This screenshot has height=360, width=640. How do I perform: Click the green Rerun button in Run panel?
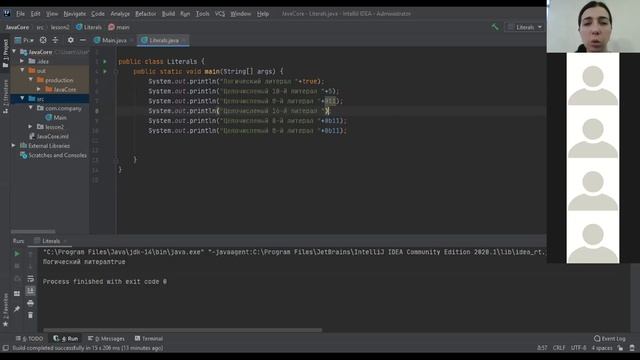(x=17, y=254)
